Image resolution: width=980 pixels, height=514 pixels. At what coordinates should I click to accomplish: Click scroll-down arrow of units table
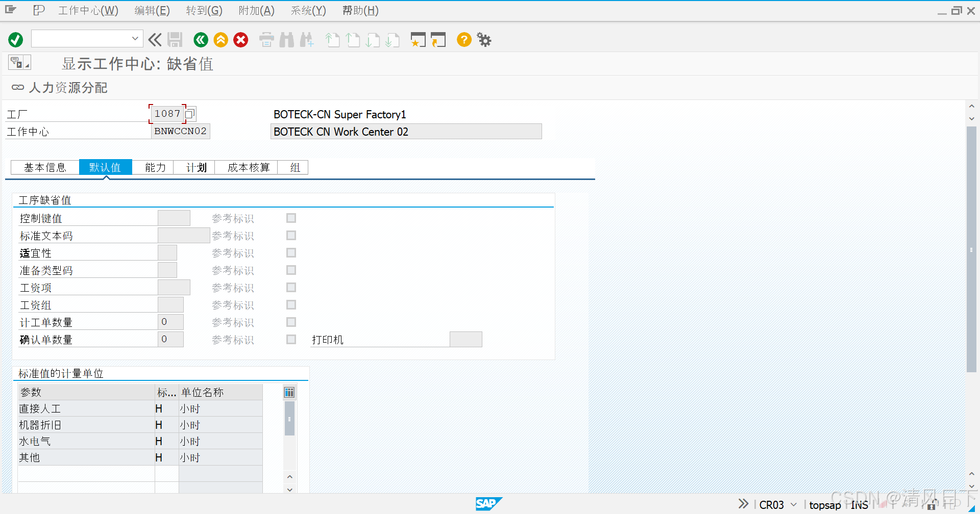(x=289, y=489)
